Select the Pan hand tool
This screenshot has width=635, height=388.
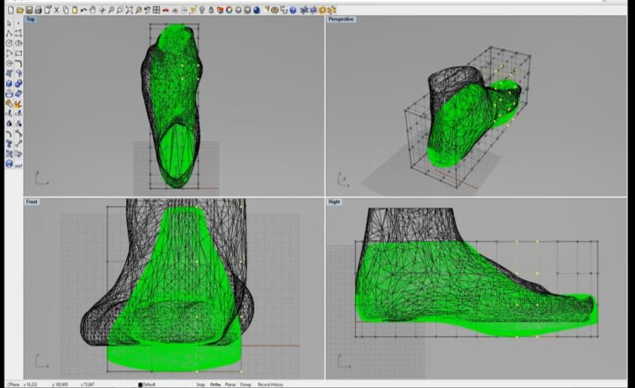pyautogui.click(x=93, y=10)
